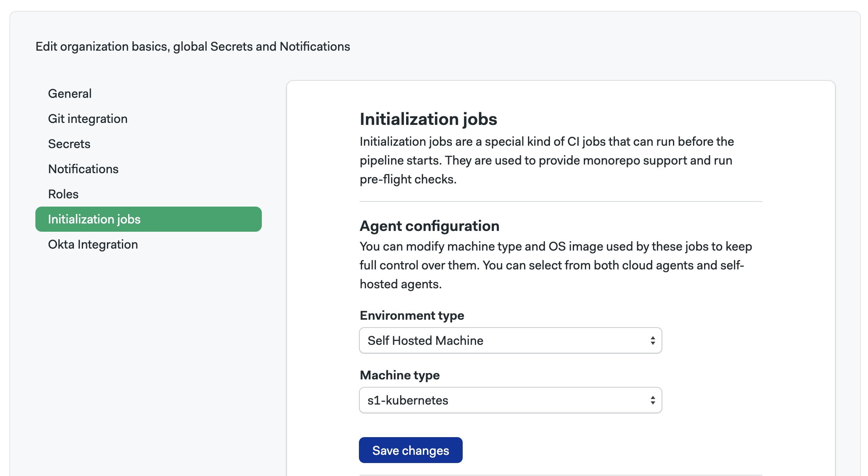Open Okta Integration settings
Viewport: 868px width, 476px height.
(x=93, y=244)
